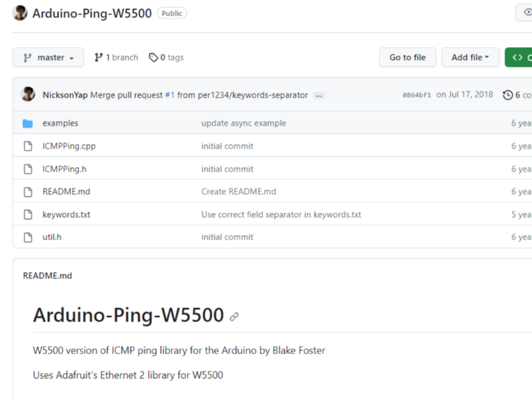Open the ICMPPing.cpp file
This screenshot has height=399, width=532.
click(69, 146)
